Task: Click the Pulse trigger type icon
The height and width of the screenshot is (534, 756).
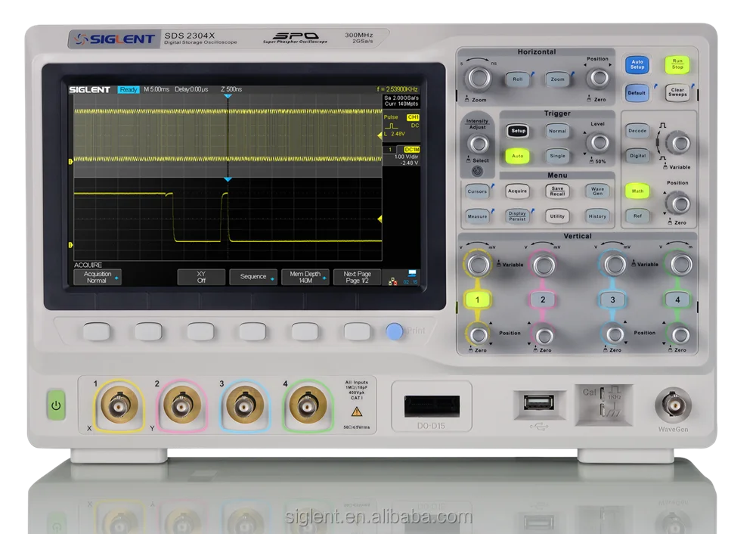Action: pos(392,126)
